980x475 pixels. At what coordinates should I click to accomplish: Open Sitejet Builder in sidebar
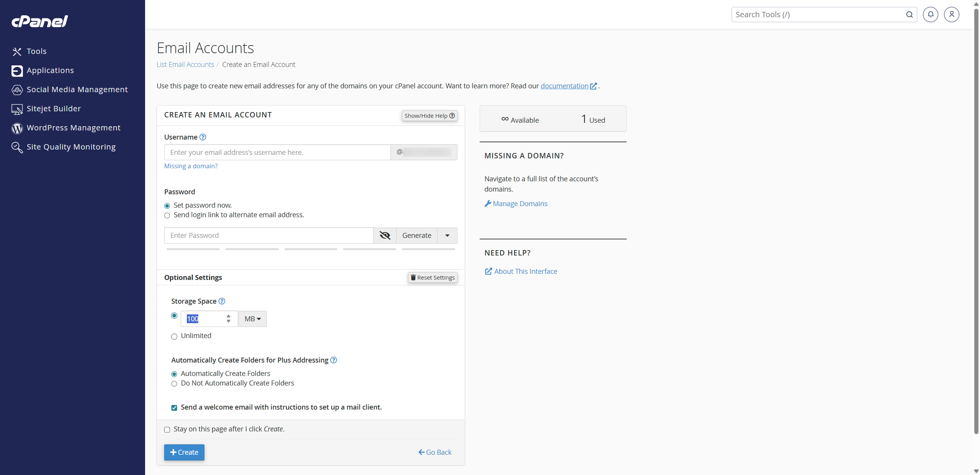(x=54, y=109)
